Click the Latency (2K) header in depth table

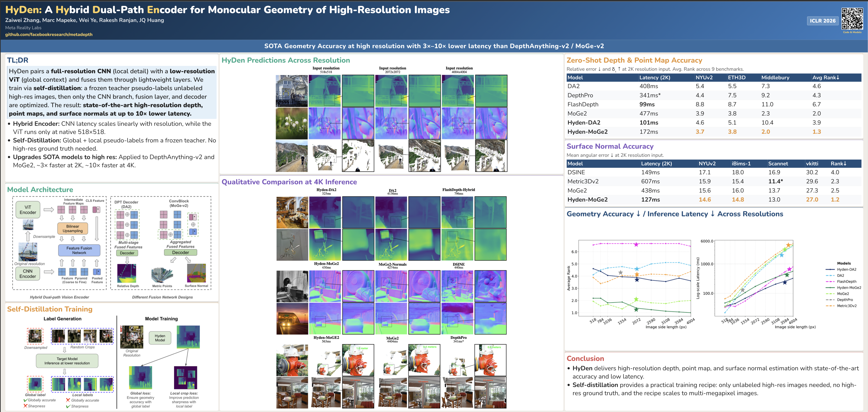[655, 77]
